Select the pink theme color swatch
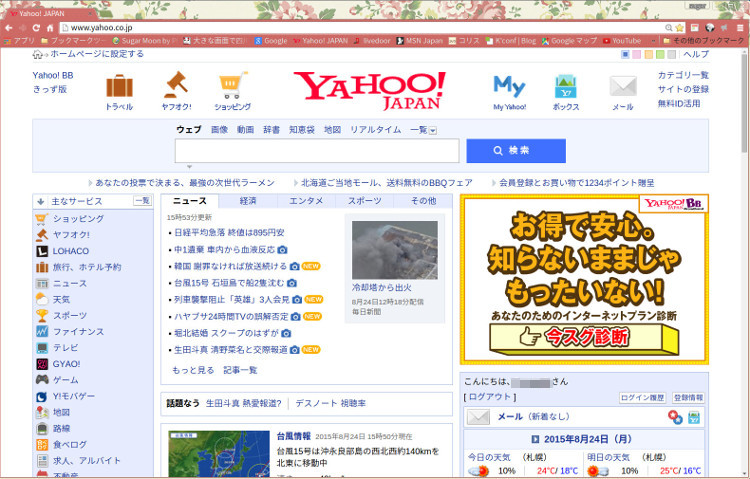 click(636, 54)
